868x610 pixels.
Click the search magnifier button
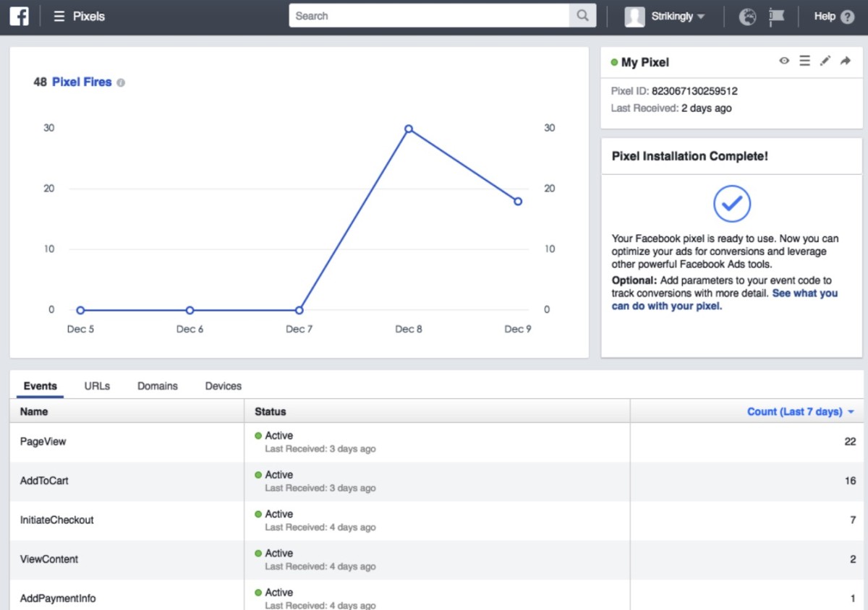(x=582, y=16)
